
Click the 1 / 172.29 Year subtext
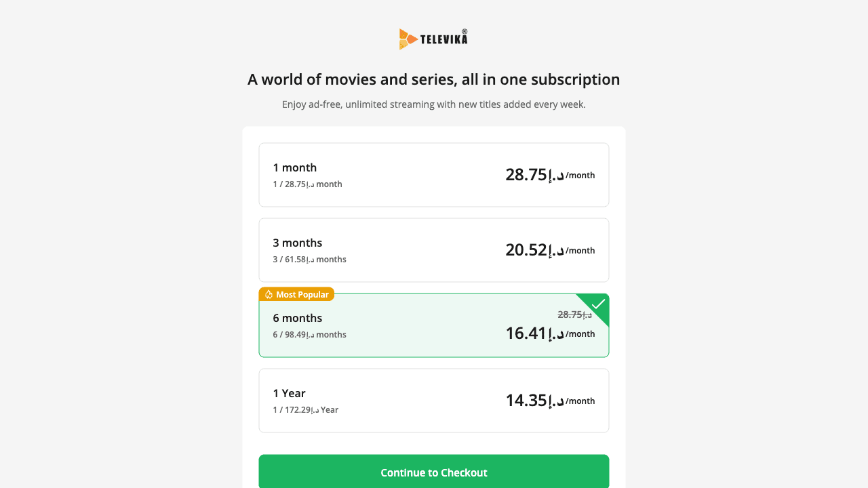click(x=305, y=410)
